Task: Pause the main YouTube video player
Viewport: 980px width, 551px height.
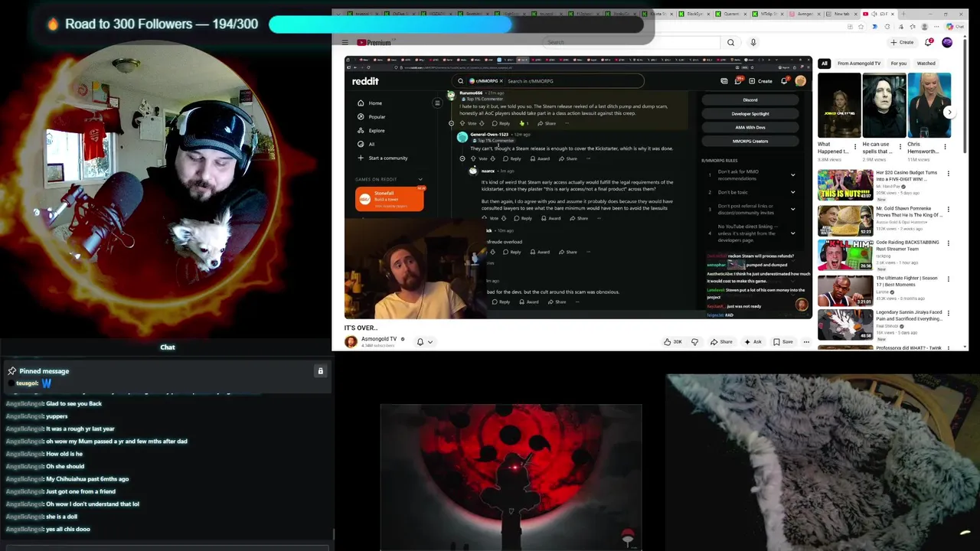Action: [578, 187]
